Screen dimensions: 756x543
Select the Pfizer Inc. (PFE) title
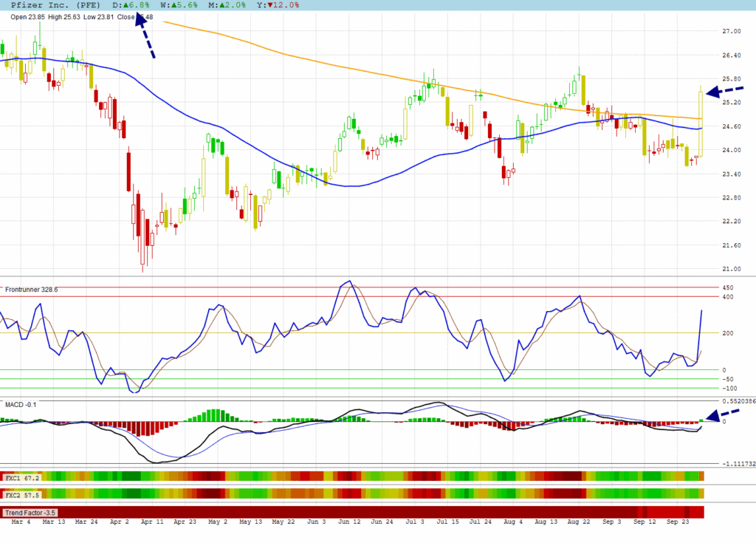click(55, 4)
